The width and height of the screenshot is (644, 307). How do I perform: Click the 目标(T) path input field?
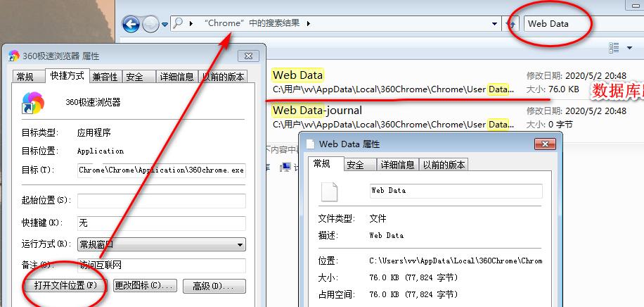(x=162, y=170)
